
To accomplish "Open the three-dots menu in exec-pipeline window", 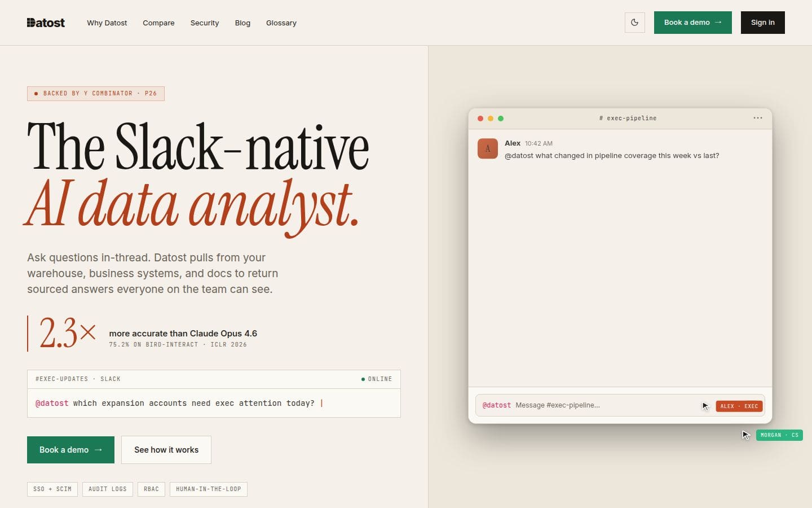I will pos(758,118).
